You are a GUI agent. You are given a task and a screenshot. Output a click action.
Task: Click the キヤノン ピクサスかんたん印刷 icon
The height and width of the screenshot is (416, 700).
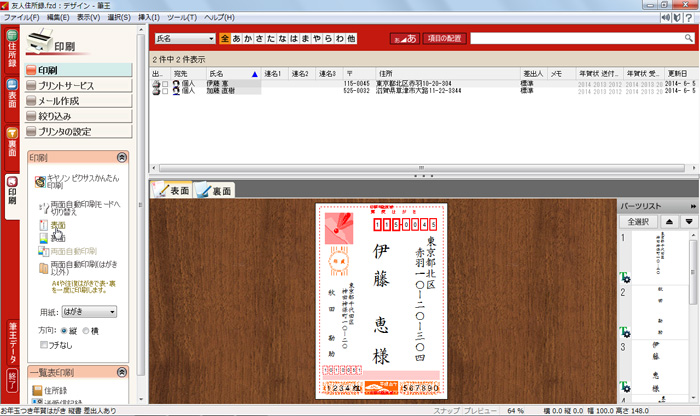pyautogui.click(x=40, y=181)
